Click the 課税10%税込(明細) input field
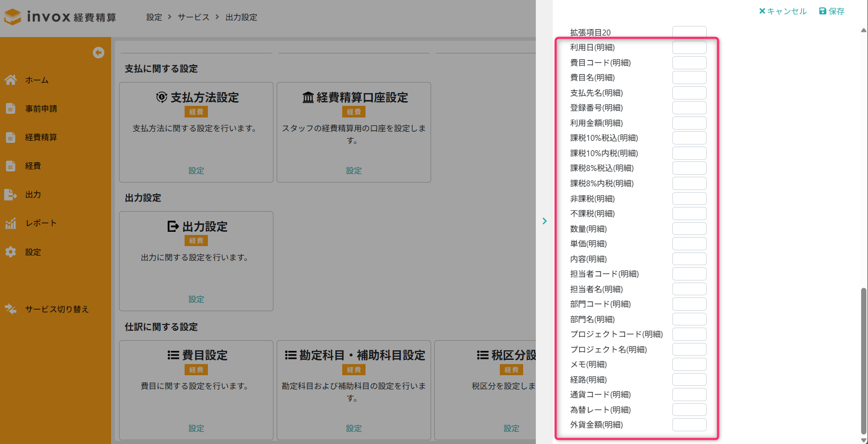The height and width of the screenshot is (444, 868). coord(689,138)
